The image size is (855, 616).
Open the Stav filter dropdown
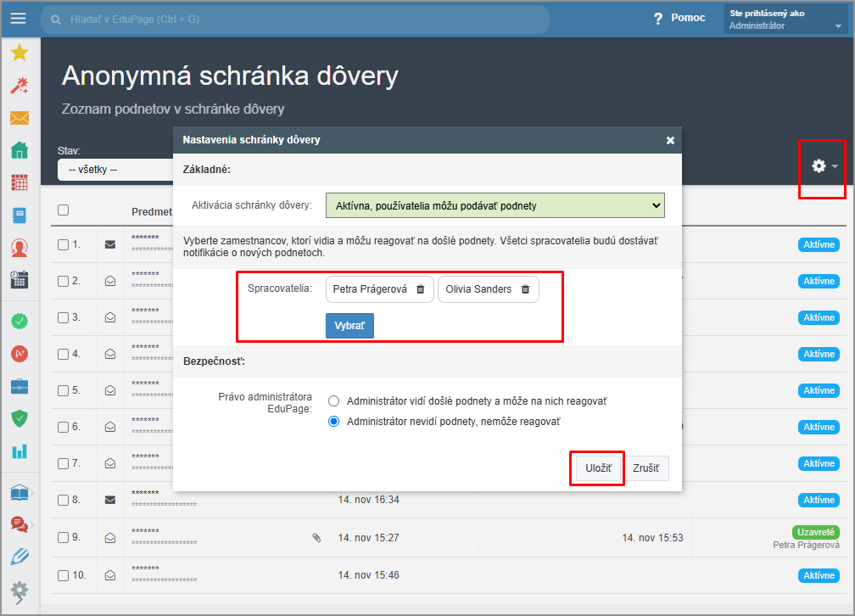point(115,170)
